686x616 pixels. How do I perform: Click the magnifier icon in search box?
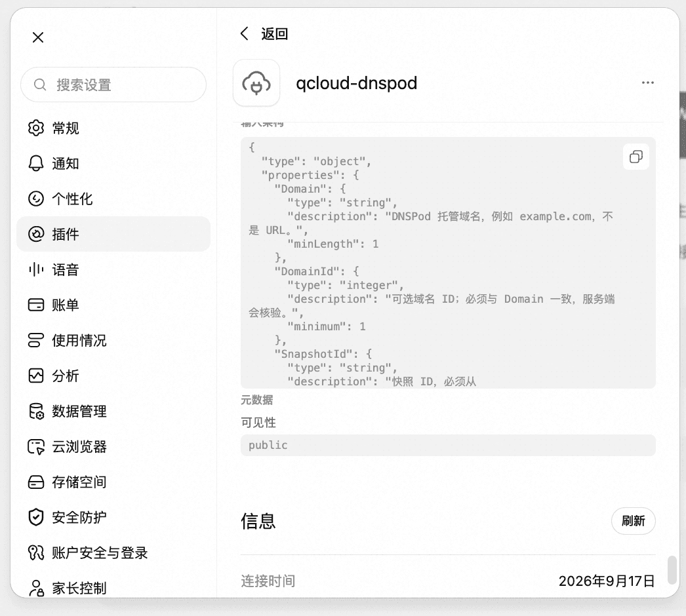point(40,85)
